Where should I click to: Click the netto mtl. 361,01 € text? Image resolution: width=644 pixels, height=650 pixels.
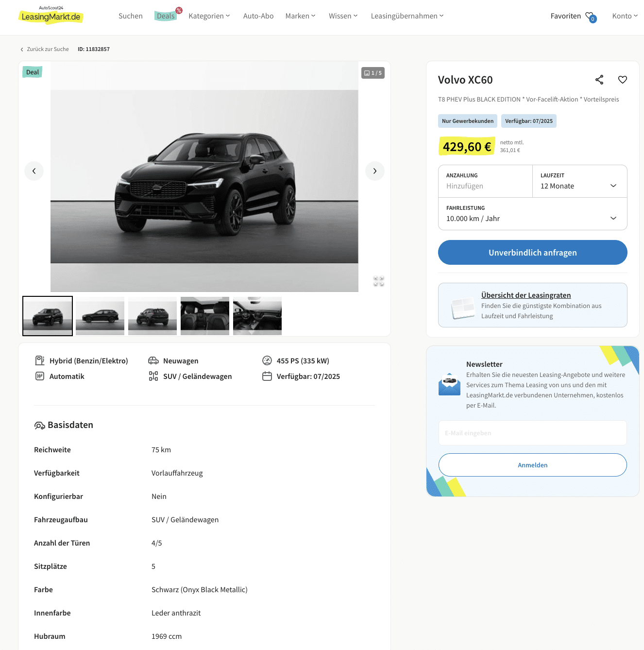pyautogui.click(x=512, y=146)
